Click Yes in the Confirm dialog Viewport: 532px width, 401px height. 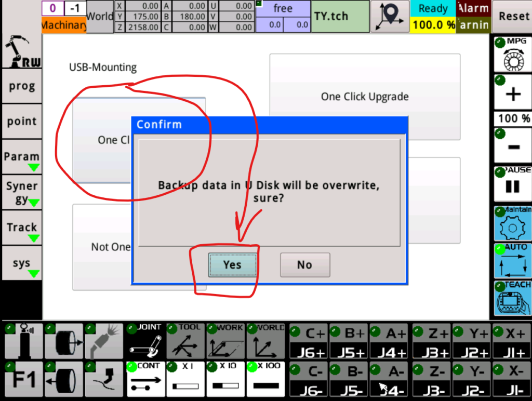[232, 265]
